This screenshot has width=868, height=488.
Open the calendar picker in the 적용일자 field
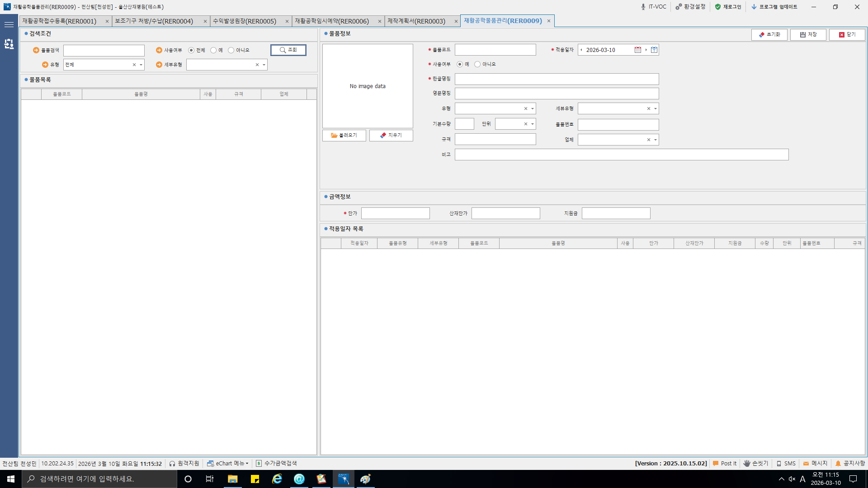click(x=637, y=50)
